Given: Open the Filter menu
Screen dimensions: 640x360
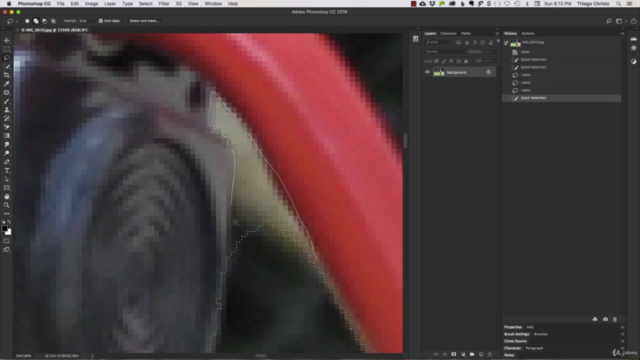Looking at the screenshot, I should (164, 4).
